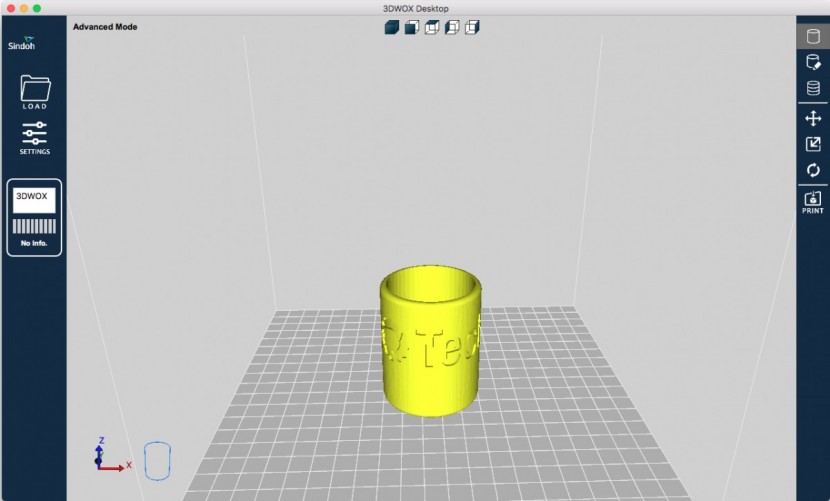830x501 pixels.
Task: Select the 3DWOX printer card showing No Info.
Action: (34, 218)
